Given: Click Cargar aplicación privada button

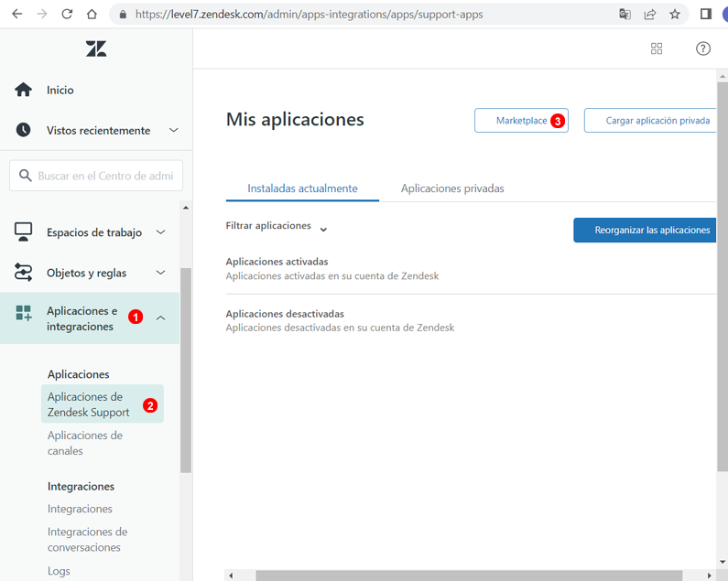Looking at the screenshot, I should pyautogui.click(x=650, y=121).
